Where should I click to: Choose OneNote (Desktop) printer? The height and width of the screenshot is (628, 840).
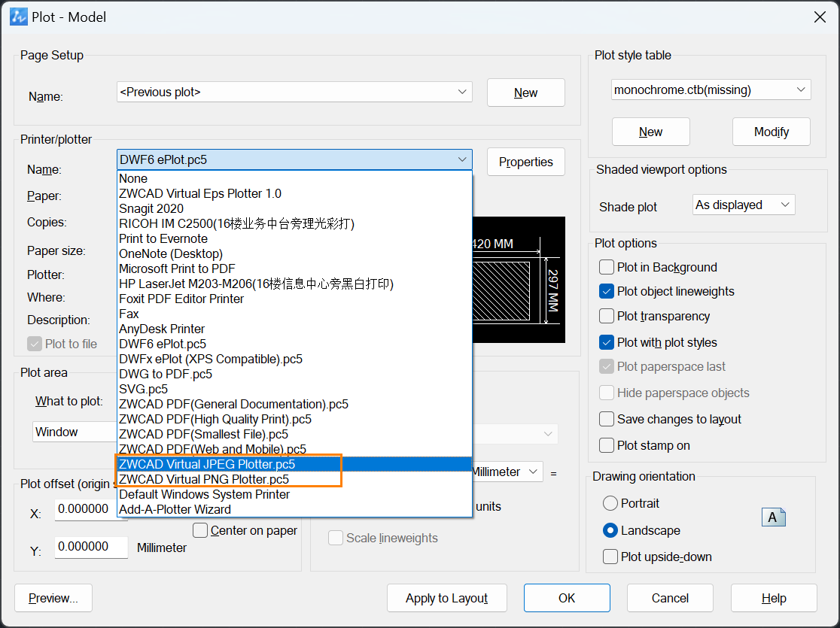coord(294,253)
